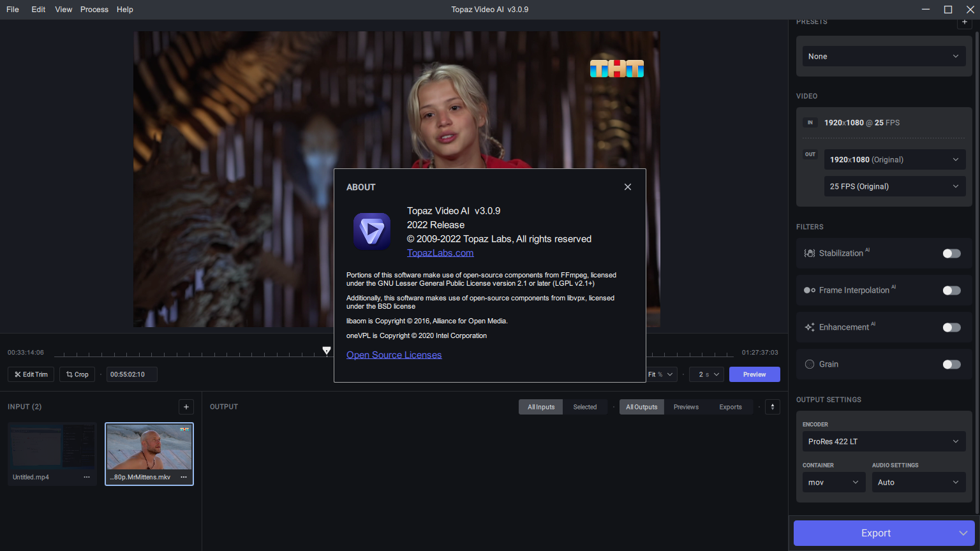This screenshot has height=551, width=980.
Task: Expand the Export options arrow
Action: tap(963, 533)
